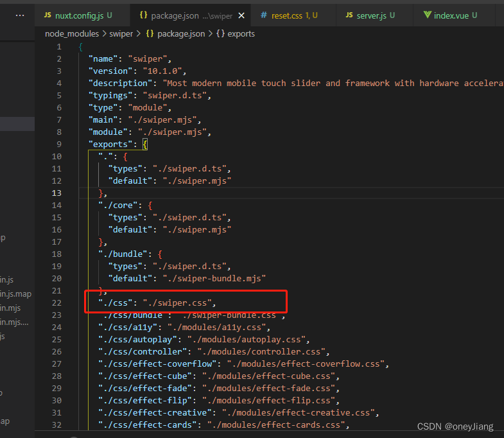
Task: Click "./css/a11y" key on line 24
Action: pos(128,328)
